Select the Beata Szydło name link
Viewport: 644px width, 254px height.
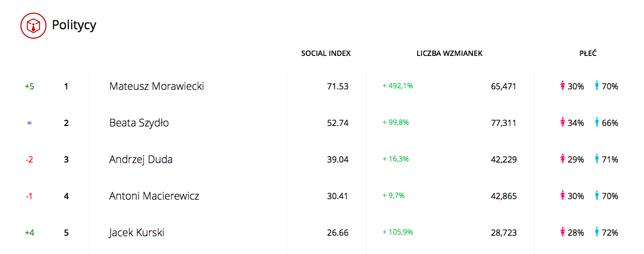click(139, 123)
